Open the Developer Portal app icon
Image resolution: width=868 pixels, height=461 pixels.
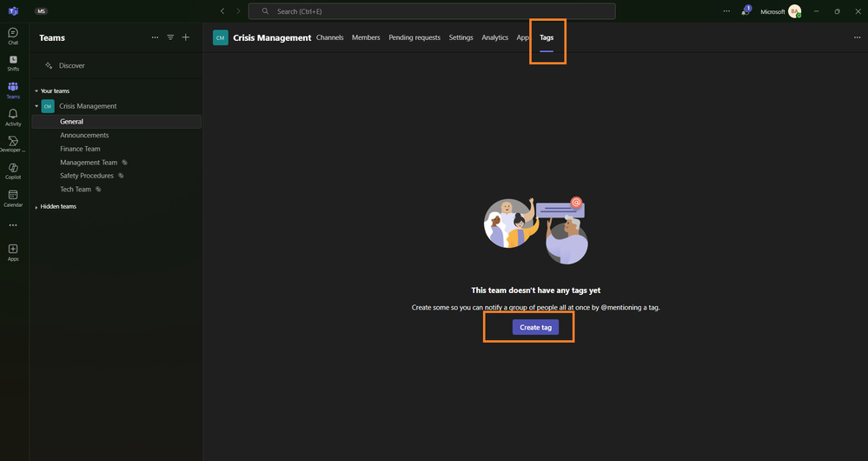point(13,144)
